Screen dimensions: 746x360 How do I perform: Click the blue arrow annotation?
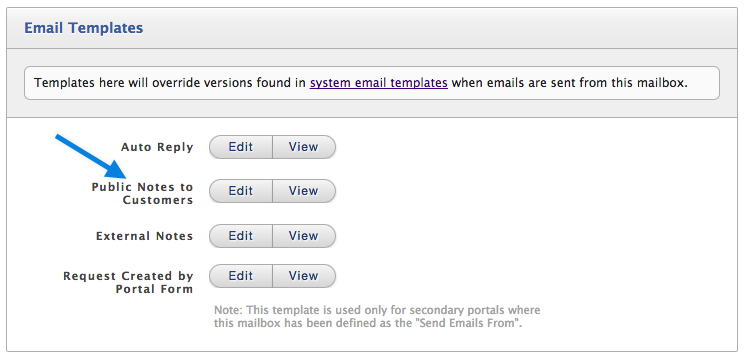point(90,157)
